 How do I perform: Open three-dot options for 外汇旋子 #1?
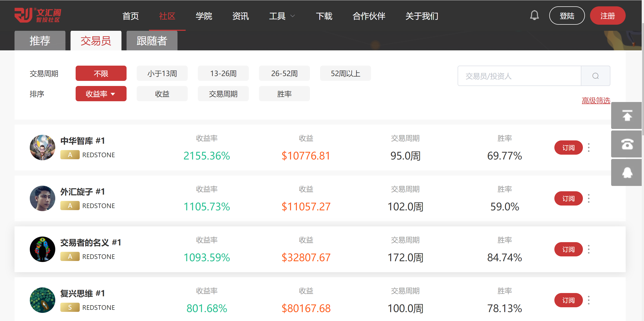(x=588, y=198)
